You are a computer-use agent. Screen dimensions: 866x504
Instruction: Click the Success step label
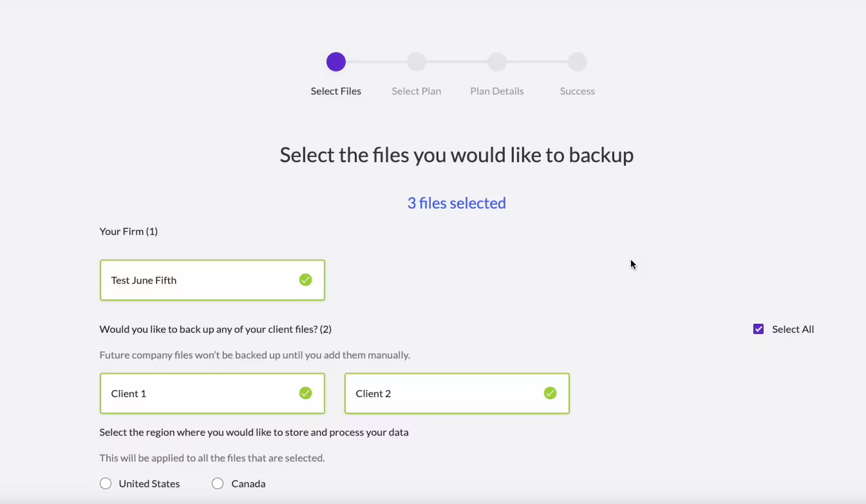[577, 91]
